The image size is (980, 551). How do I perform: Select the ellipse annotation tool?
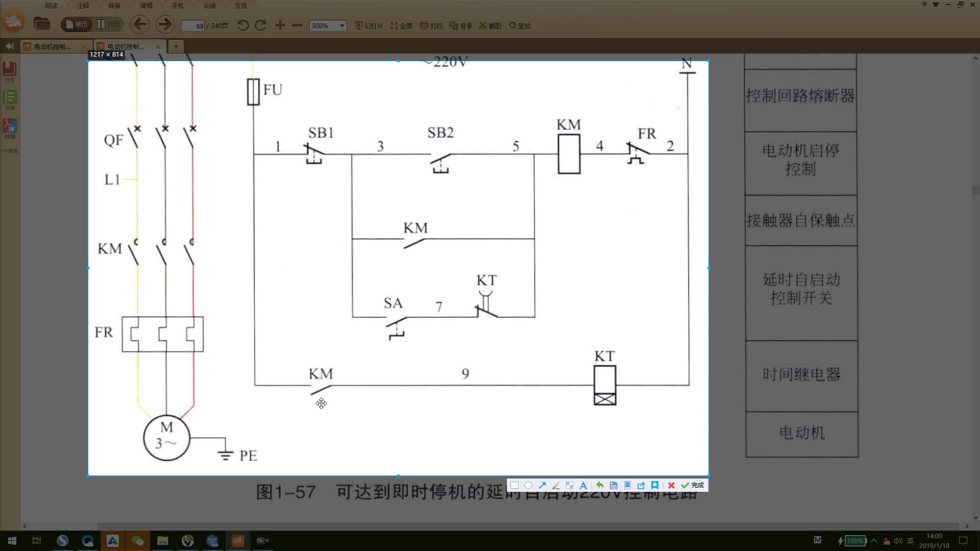click(528, 485)
